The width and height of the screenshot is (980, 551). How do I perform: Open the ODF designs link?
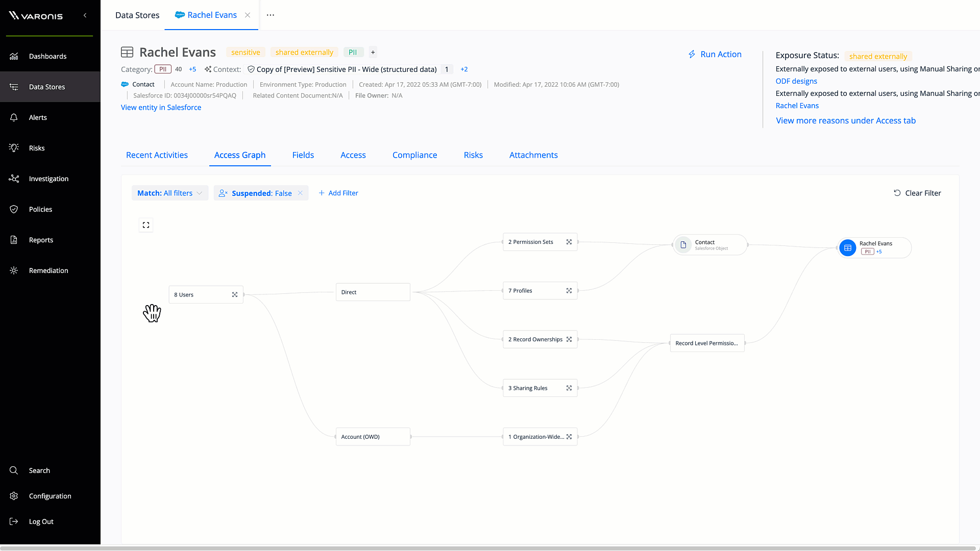point(796,81)
